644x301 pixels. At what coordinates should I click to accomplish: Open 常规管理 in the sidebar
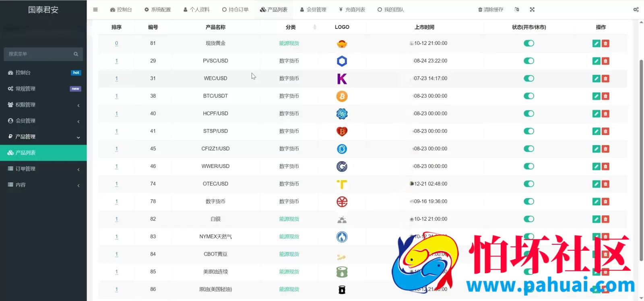43,89
